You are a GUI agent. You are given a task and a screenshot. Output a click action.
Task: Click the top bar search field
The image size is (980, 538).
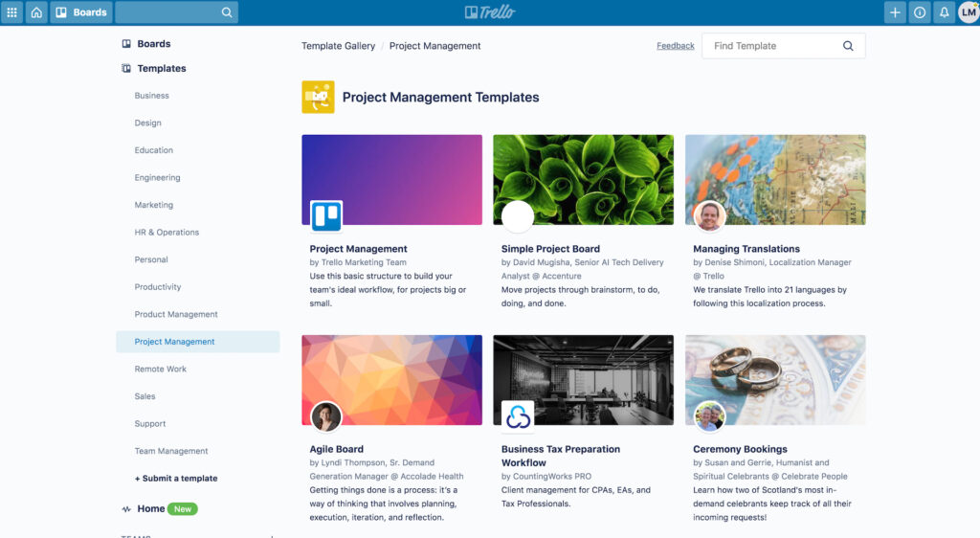177,12
